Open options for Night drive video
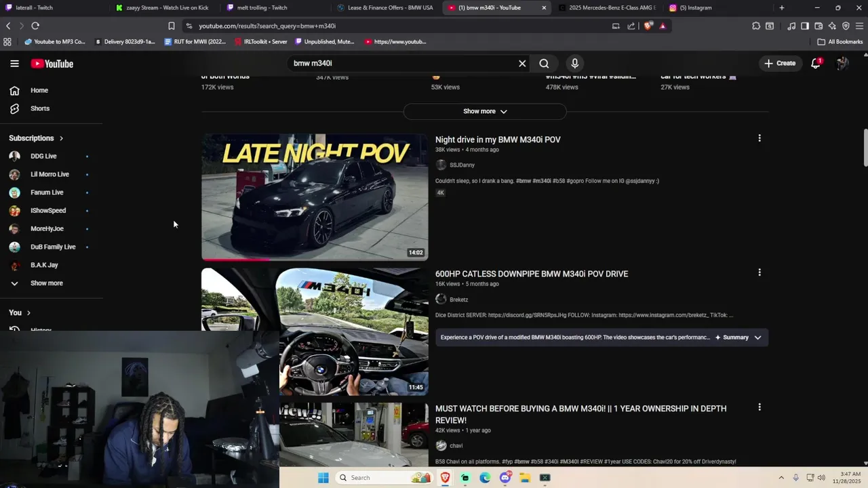868x488 pixels. click(x=759, y=138)
